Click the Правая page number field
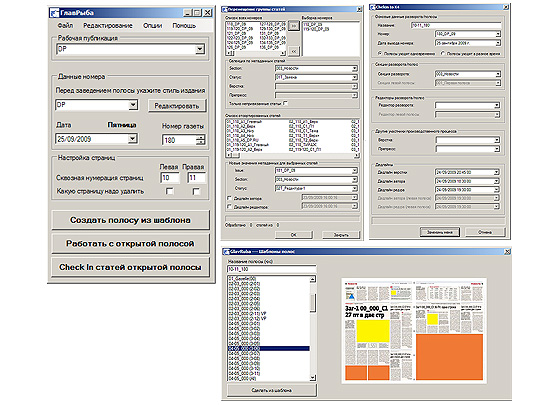Image resolution: width=540 pixels, height=405 pixels. [196, 178]
